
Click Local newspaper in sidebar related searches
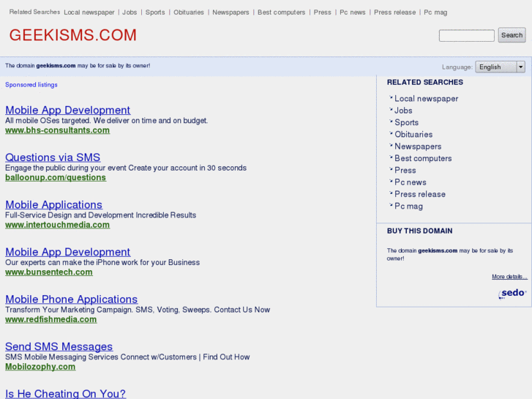point(426,99)
